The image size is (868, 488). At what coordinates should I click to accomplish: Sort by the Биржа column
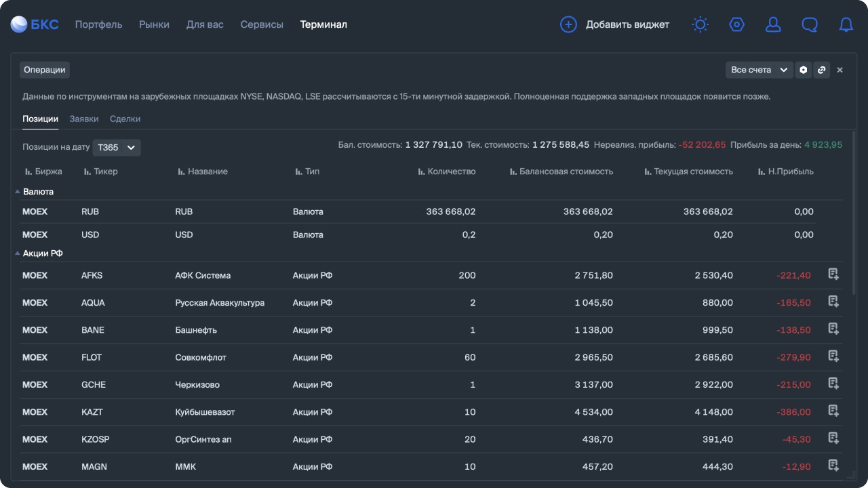pos(43,171)
